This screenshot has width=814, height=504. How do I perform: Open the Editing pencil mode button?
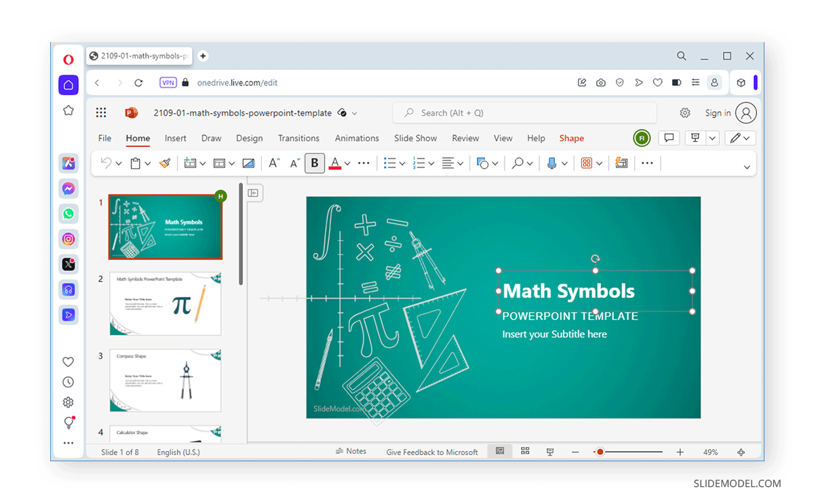(x=740, y=138)
